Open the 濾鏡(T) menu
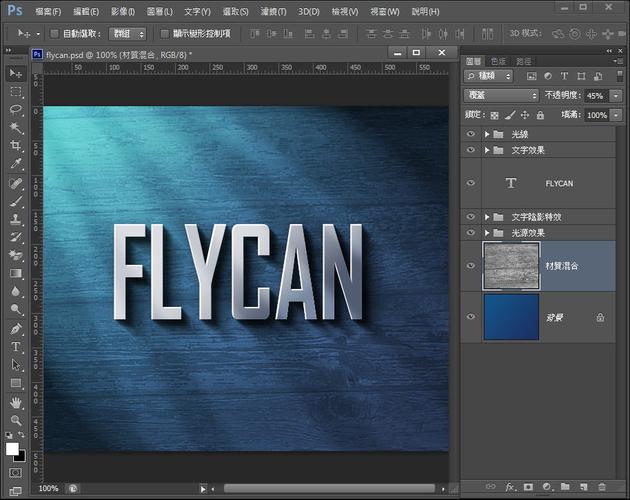Screen dimensions: 630x500 [273, 12]
